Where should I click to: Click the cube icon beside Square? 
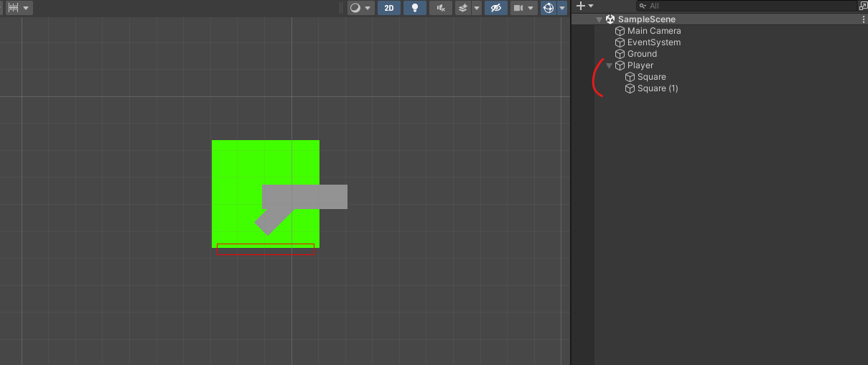[x=630, y=77]
